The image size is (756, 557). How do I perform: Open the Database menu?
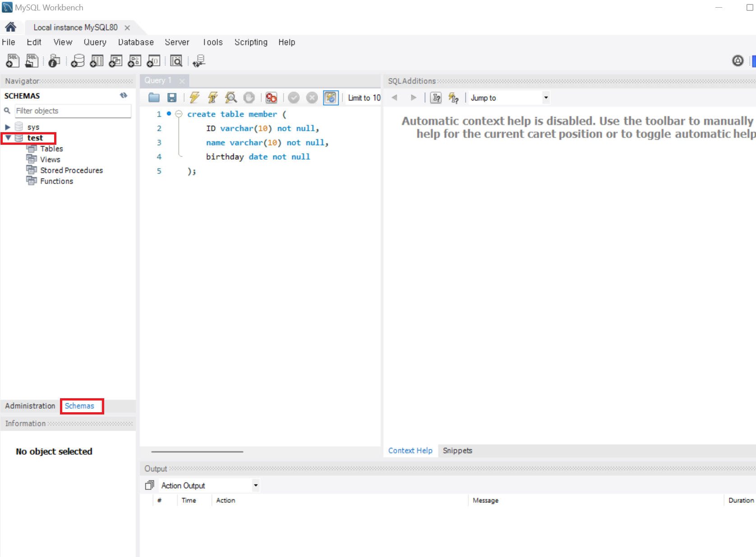pos(136,42)
